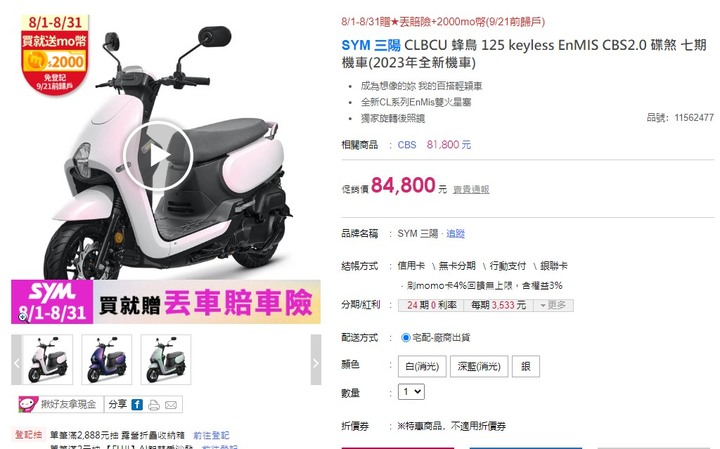This screenshot has width=720, height=449.
Task: View the purple scooter thumbnail
Action: [x=107, y=359]
